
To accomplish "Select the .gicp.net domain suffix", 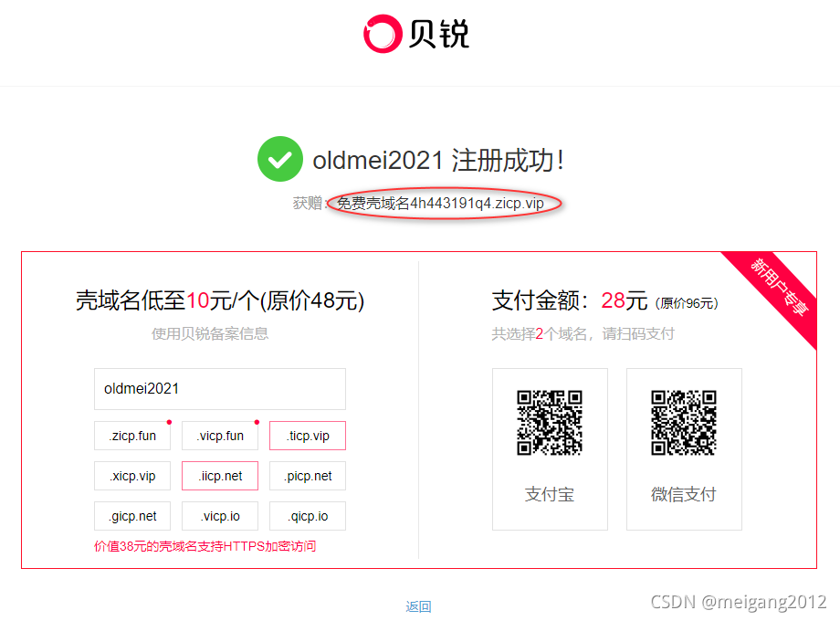I will pyautogui.click(x=132, y=516).
